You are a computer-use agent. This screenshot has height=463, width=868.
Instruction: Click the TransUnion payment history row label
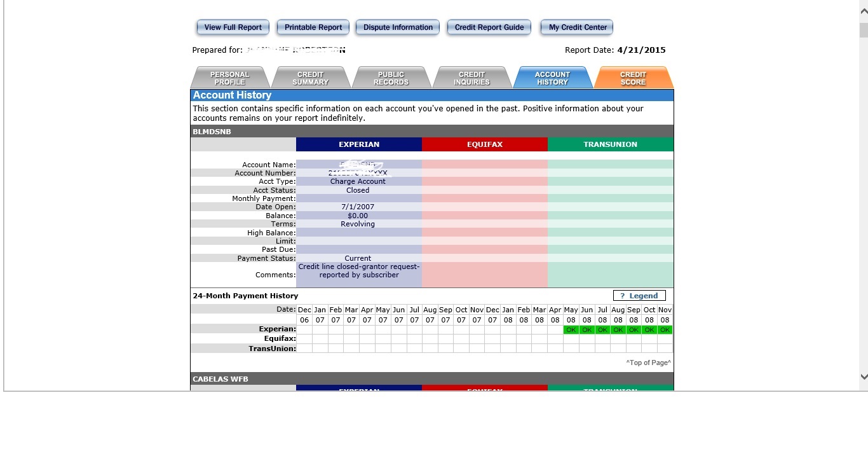tap(272, 349)
